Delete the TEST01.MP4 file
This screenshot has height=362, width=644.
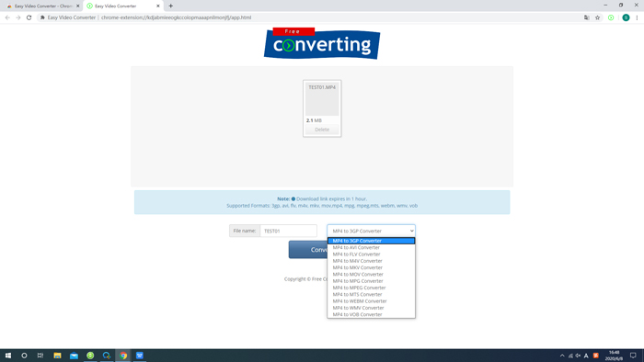[x=322, y=130]
